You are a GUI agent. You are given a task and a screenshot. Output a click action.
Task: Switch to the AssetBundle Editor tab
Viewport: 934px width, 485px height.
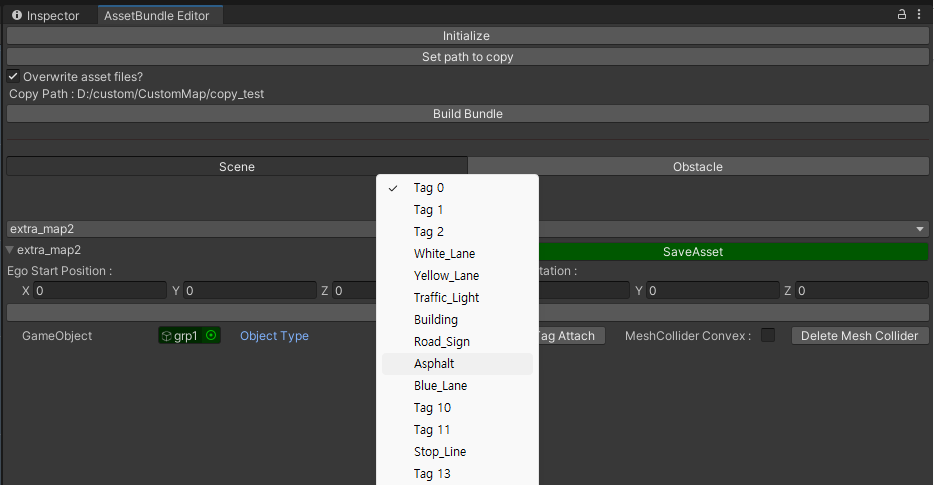[x=158, y=16]
